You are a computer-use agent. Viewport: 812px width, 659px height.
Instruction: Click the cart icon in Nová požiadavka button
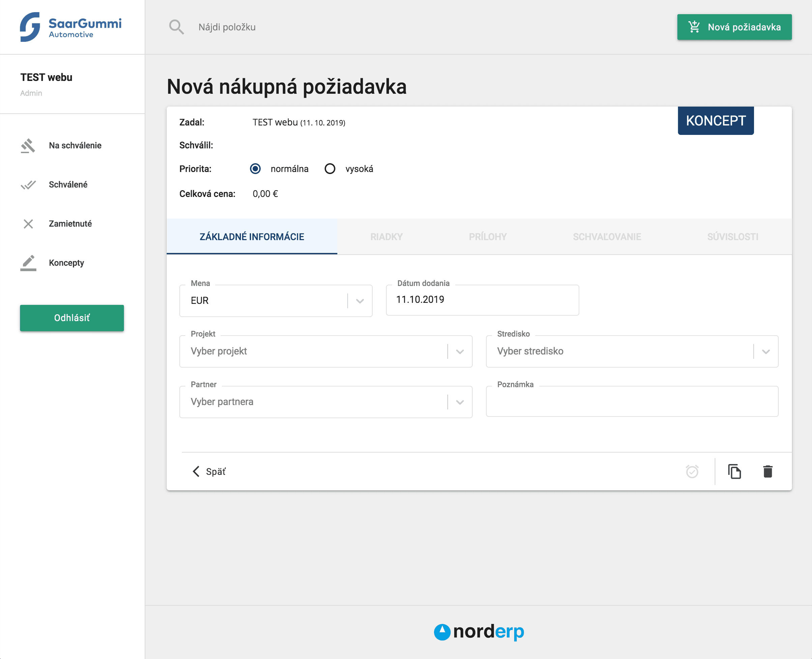tap(694, 27)
